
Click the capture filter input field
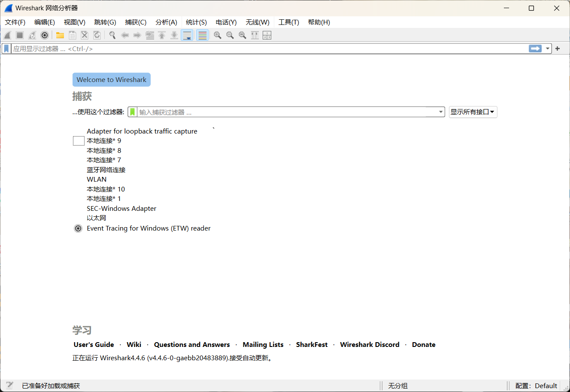click(287, 112)
